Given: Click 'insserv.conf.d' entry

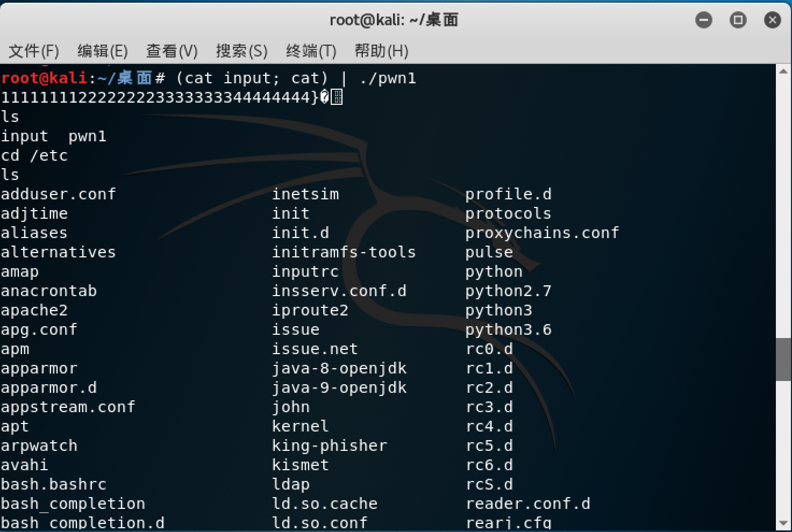Looking at the screenshot, I should pyautogui.click(x=339, y=291).
